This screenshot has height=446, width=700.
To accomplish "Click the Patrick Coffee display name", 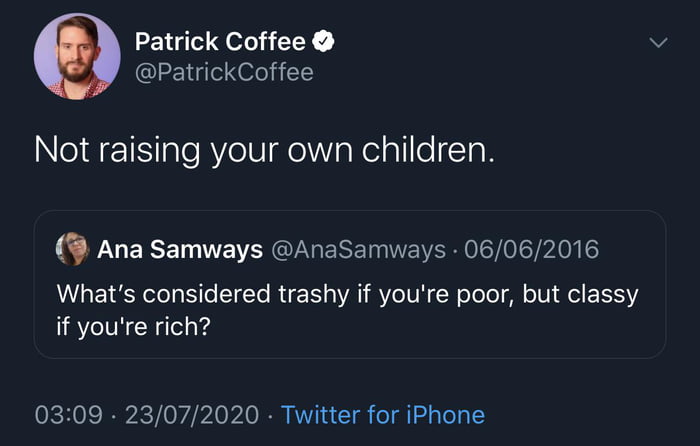I will coord(220,42).
